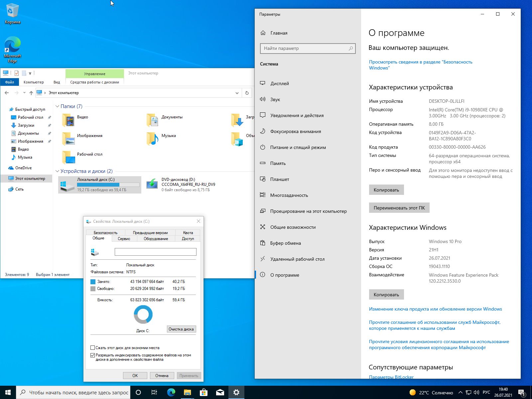Click the Remote Desktop icon in sidebar

click(x=263, y=259)
